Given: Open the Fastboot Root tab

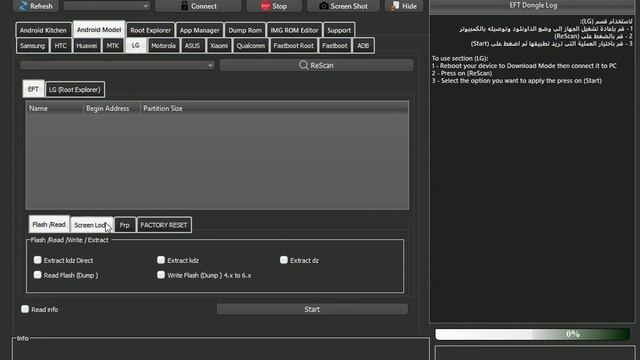Looking at the screenshot, I should (293, 46).
